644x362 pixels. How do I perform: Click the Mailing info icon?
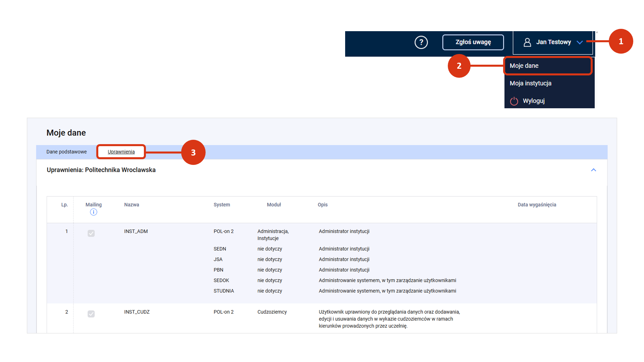[94, 212]
